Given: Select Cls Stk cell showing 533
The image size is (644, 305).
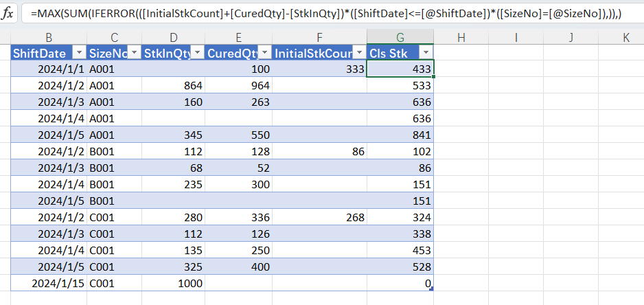Looking at the screenshot, I should [x=400, y=85].
